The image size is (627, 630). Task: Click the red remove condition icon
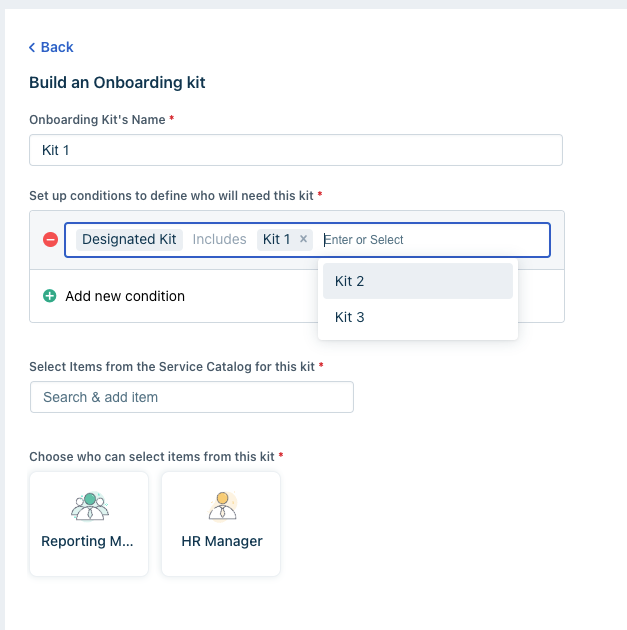pyautogui.click(x=51, y=239)
